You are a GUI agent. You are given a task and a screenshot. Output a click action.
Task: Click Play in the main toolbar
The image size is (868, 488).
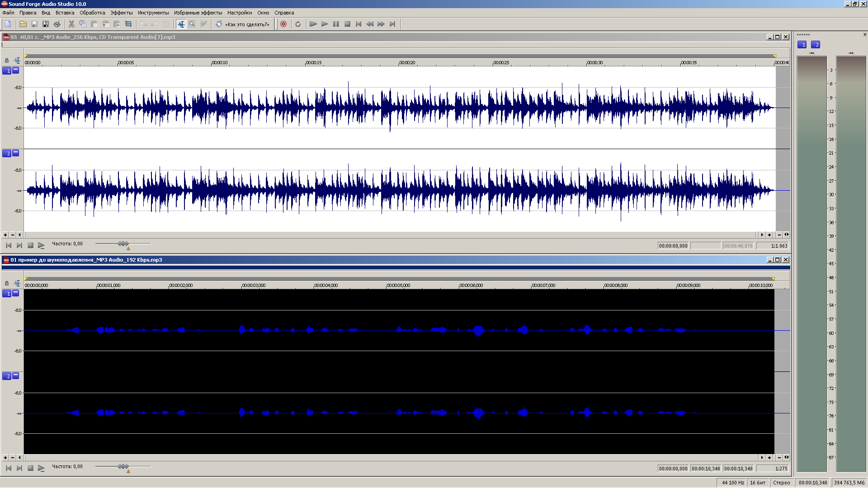(325, 24)
